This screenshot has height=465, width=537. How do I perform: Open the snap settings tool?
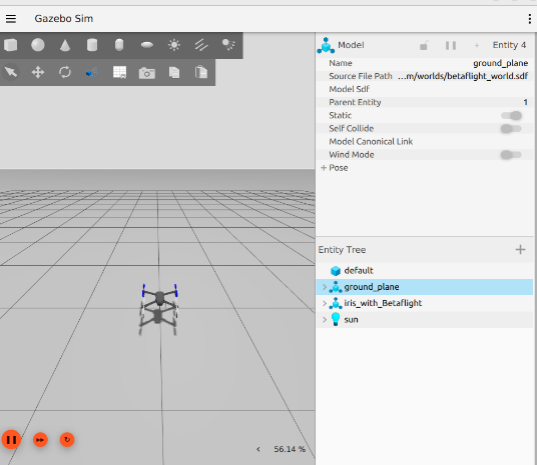[x=92, y=72]
